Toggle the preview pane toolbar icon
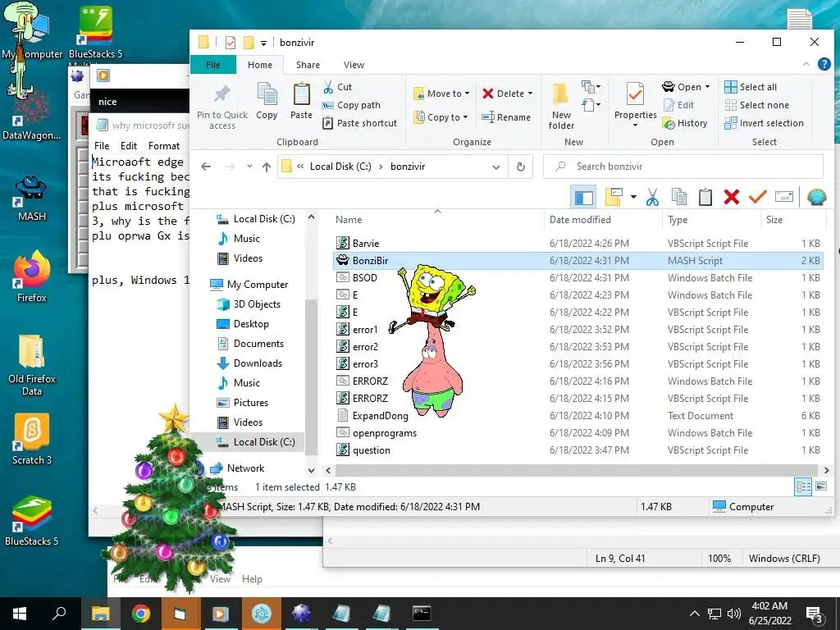This screenshot has width=840, height=630. [583, 197]
